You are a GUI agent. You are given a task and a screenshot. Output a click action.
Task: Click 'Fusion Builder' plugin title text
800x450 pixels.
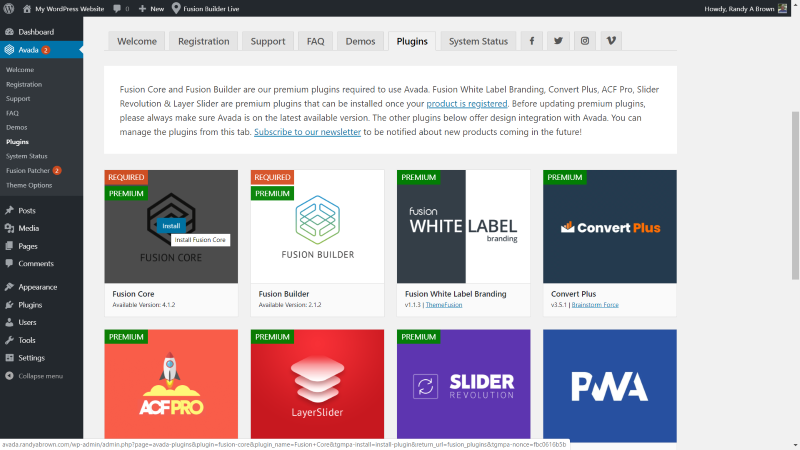[284, 294]
